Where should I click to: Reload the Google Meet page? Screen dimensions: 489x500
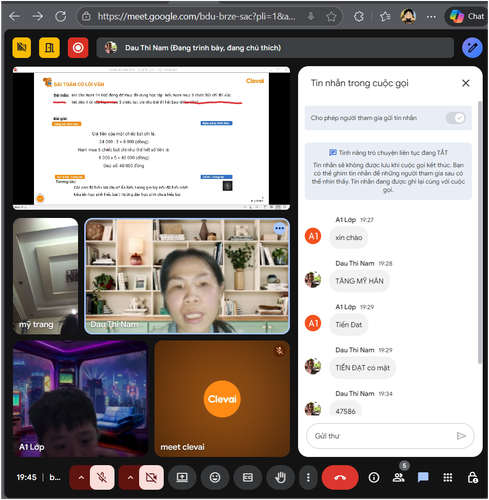pyautogui.click(x=60, y=16)
